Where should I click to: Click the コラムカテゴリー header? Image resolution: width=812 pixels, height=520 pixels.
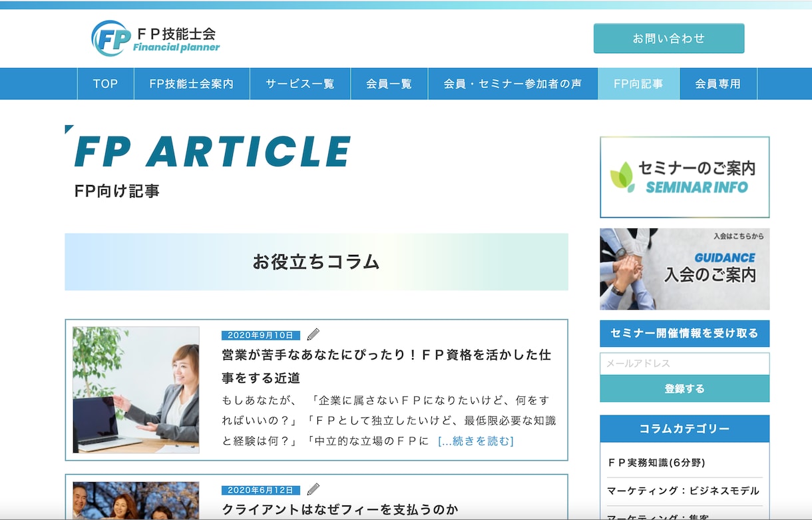684,429
